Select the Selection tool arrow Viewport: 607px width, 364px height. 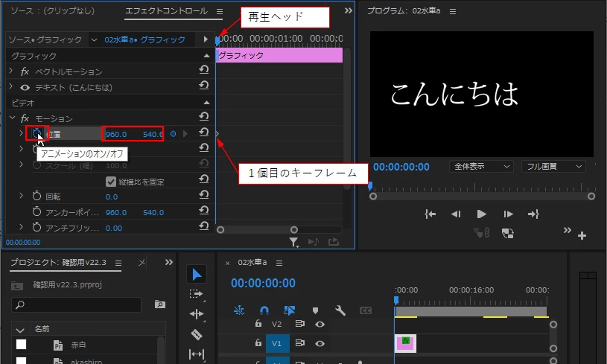coord(197,275)
